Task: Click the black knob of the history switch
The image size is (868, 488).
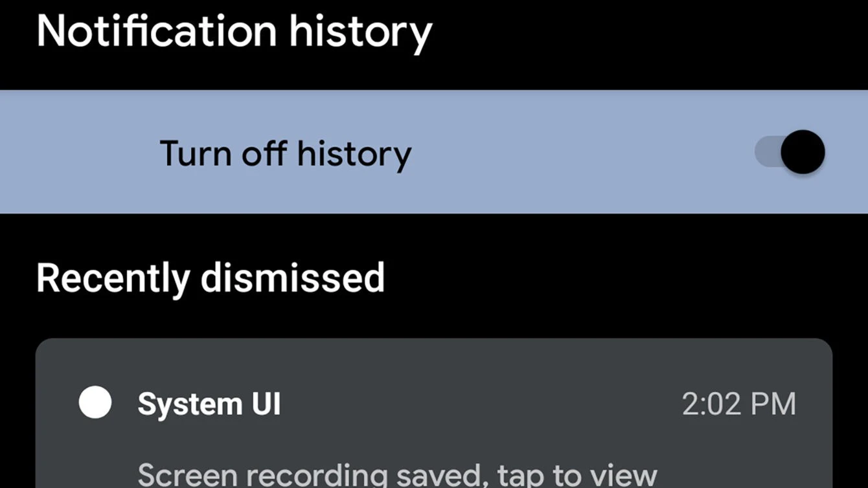Action: [x=803, y=153]
